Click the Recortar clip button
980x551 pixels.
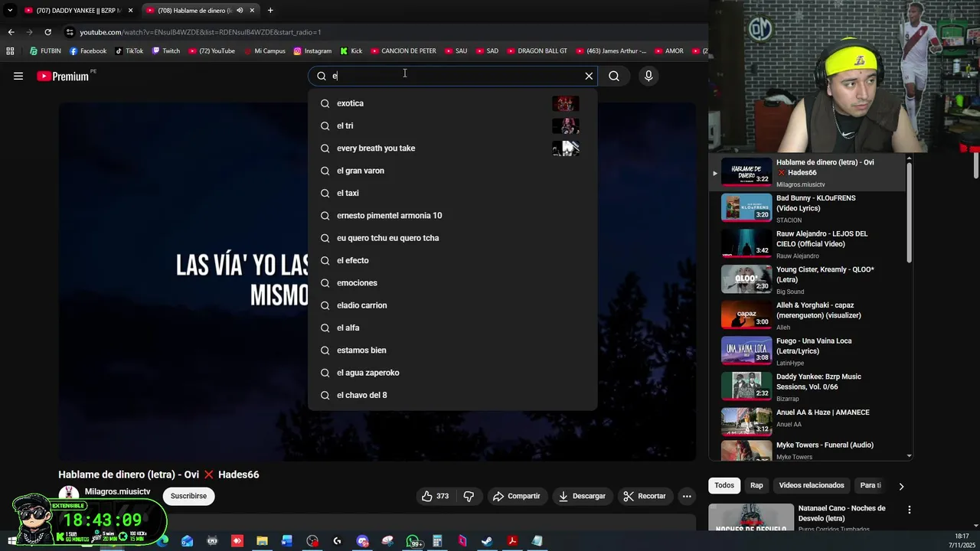coord(645,496)
